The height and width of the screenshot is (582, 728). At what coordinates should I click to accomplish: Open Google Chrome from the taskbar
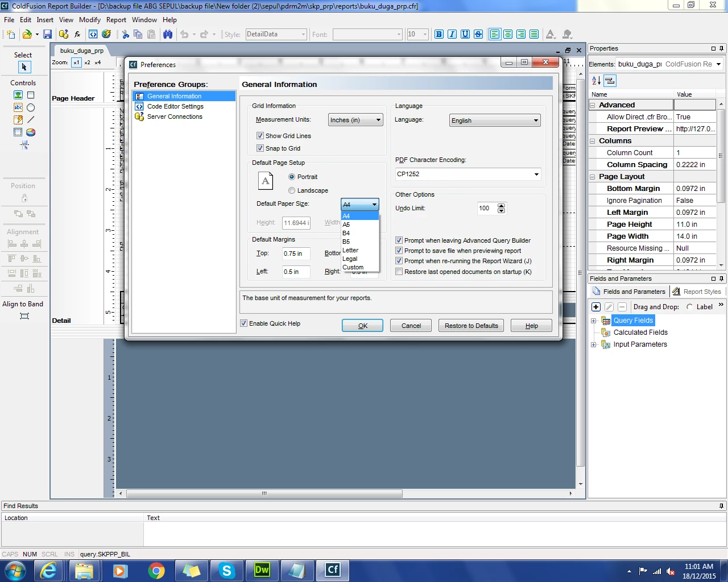[x=156, y=570]
